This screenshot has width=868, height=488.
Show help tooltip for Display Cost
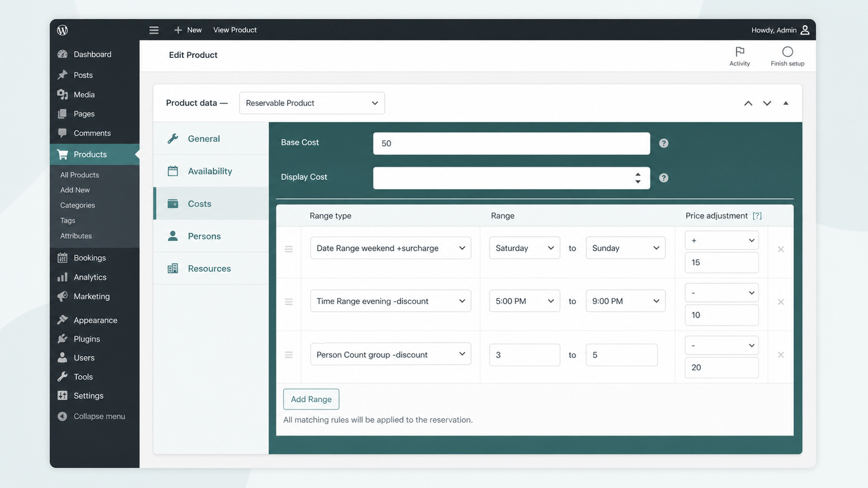[663, 178]
